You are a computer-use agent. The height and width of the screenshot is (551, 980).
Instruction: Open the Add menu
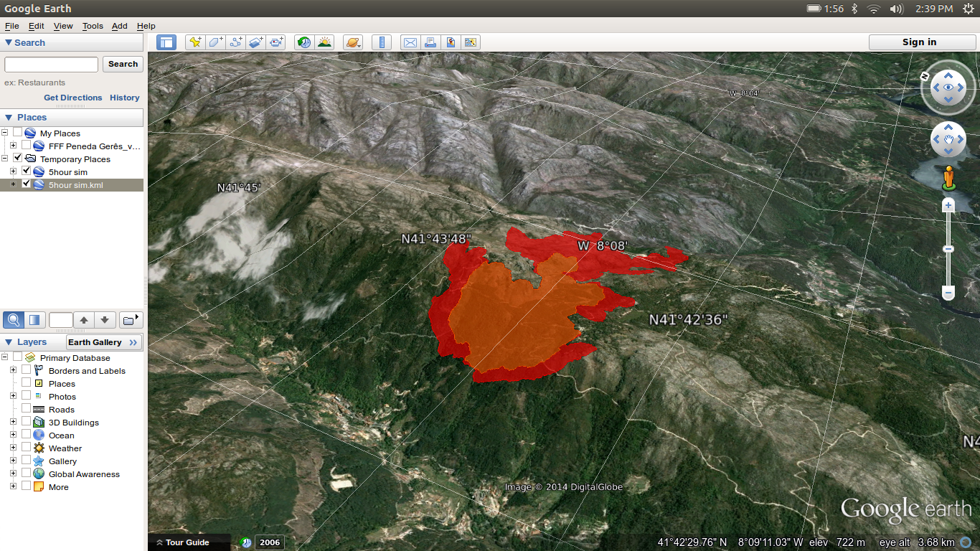click(120, 26)
